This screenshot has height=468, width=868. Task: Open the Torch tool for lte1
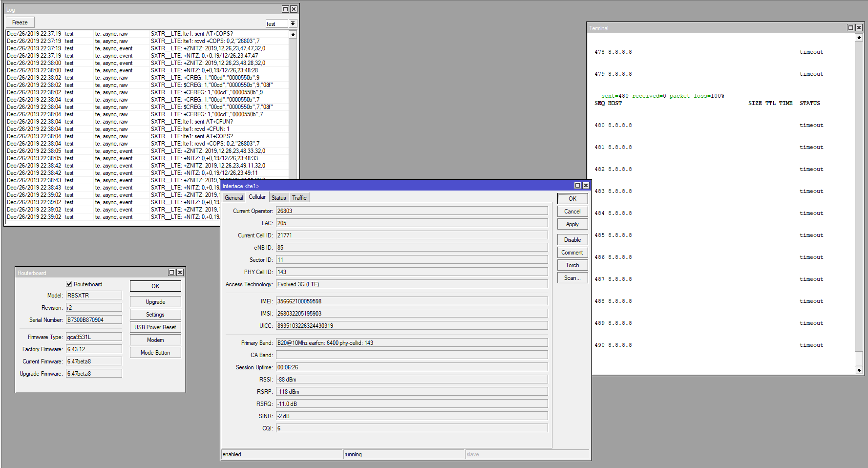tap(572, 265)
